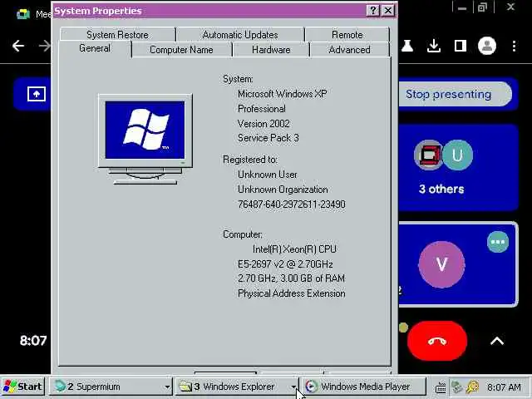This screenshot has width=532, height=399.
Task: Click the 8:07 meeting time label
Action: (x=33, y=340)
